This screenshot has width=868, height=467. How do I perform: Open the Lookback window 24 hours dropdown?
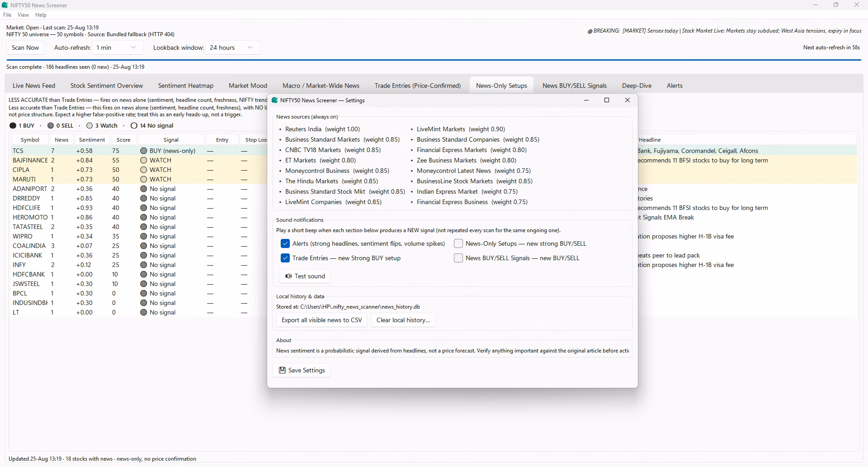(232, 48)
